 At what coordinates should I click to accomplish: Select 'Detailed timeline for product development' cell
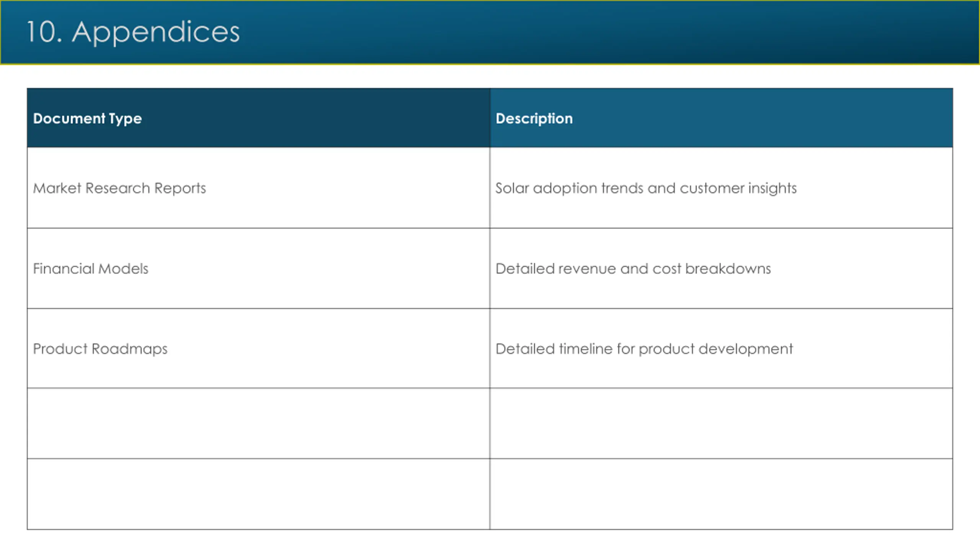click(721, 349)
